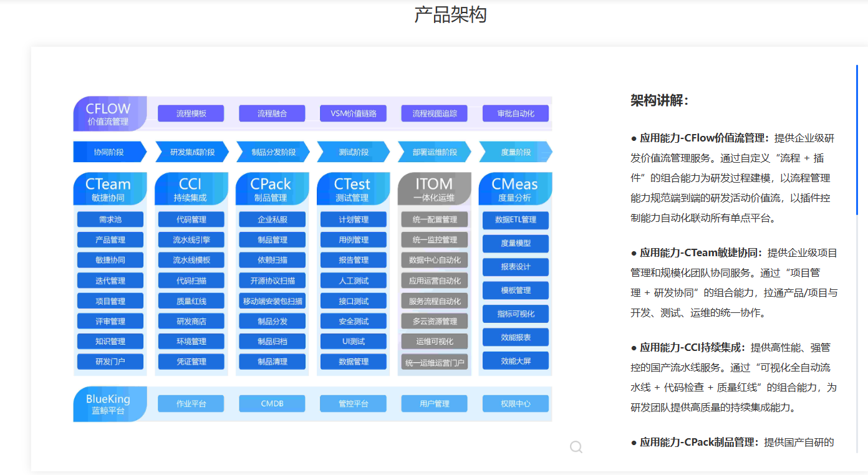Click the 测试阶段 stage arrow
The width and height of the screenshot is (868, 475).
pos(354,152)
